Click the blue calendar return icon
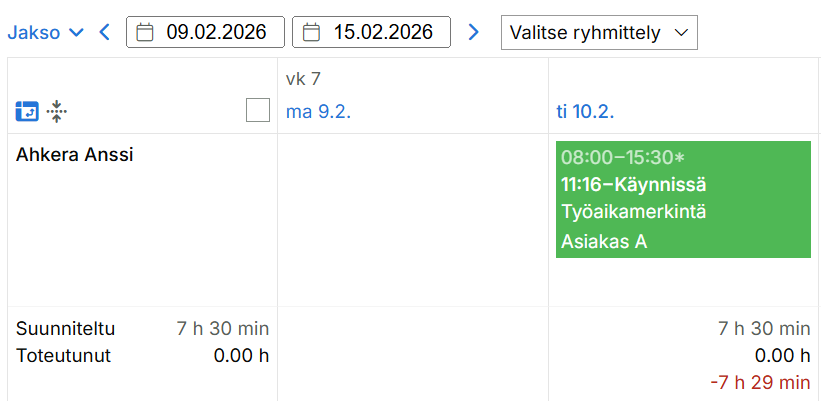Viewport: 821px width, 401px height. (x=27, y=111)
